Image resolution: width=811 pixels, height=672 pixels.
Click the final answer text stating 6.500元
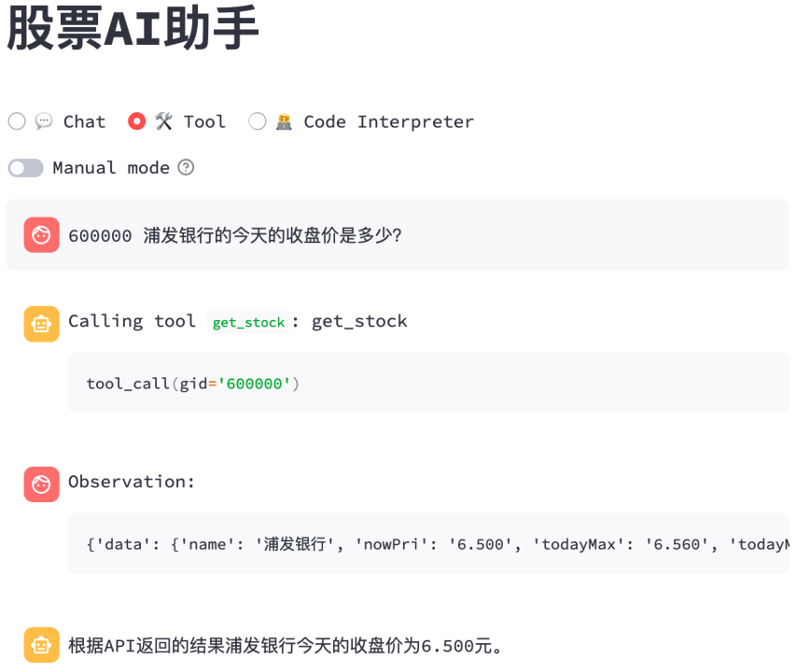click(285, 646)
